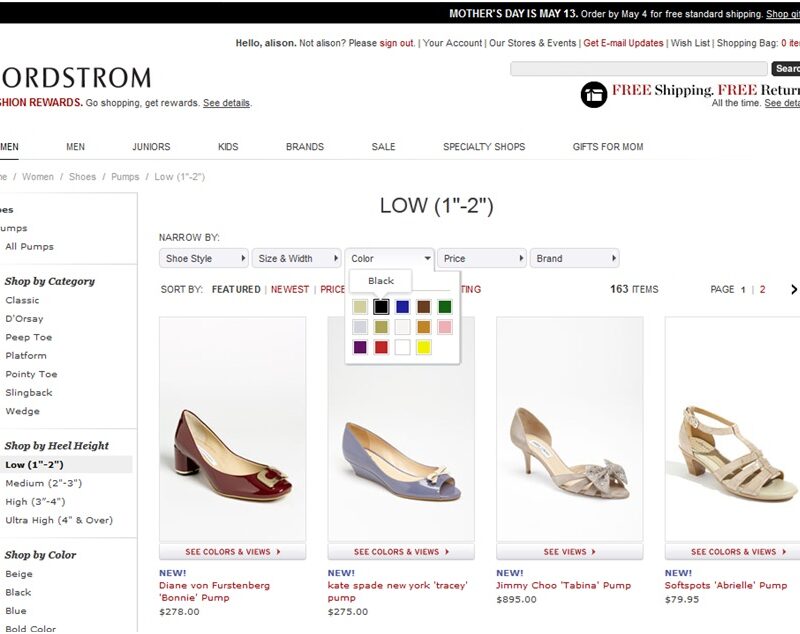800x634 pixels.
Task: Sort results by FEATURED
Action: [x=236, y=290]
